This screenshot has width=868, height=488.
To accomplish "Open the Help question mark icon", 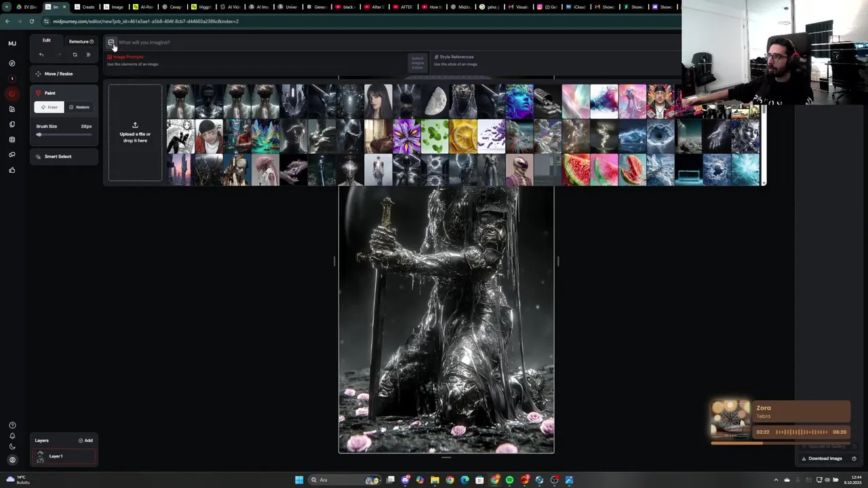I will 12,426.
